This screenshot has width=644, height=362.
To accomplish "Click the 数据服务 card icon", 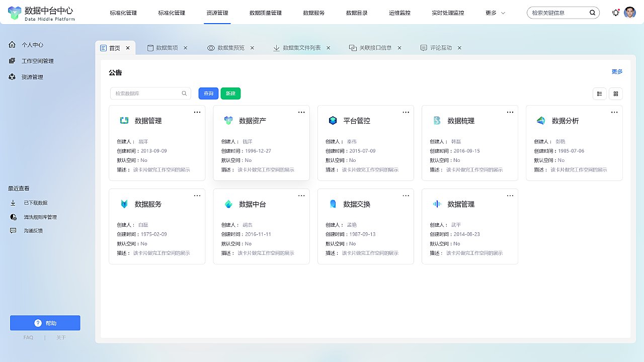I will coord(124,204).
